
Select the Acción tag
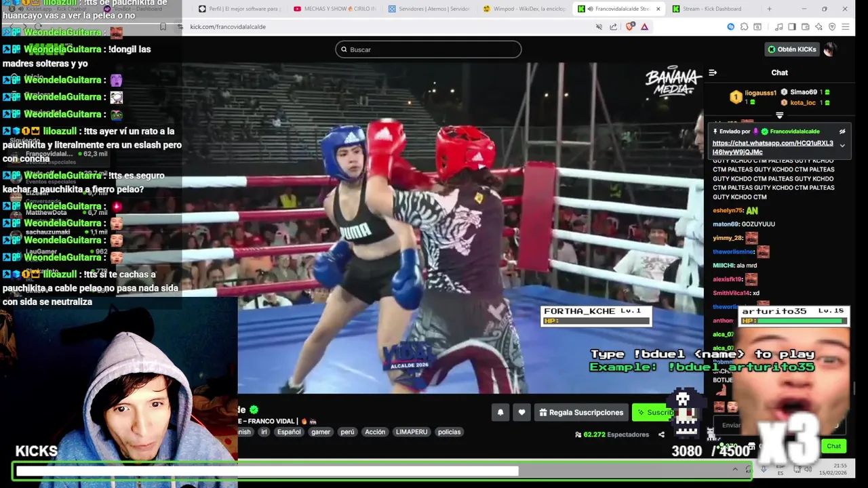pyautogui.click(x=375, y=432)
